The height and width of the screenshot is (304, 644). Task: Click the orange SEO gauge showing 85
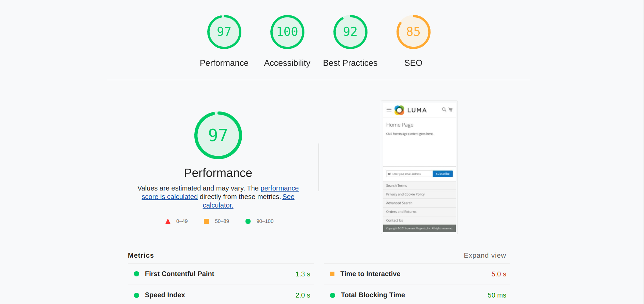pyautogui.click(x=413, y=32)
